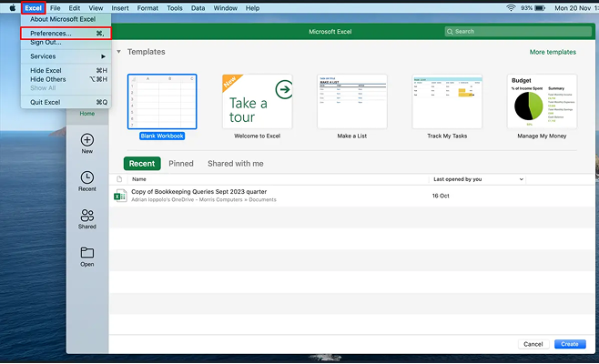Click the search magnifier icon
599x364 pixels.
click(x=450, y=32)
